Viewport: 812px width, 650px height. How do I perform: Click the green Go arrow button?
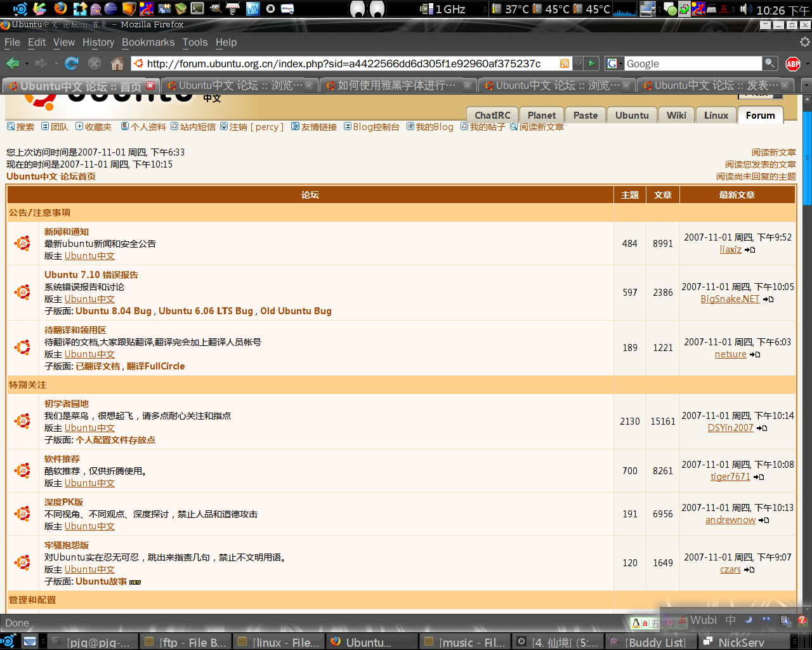coord(591,63)
